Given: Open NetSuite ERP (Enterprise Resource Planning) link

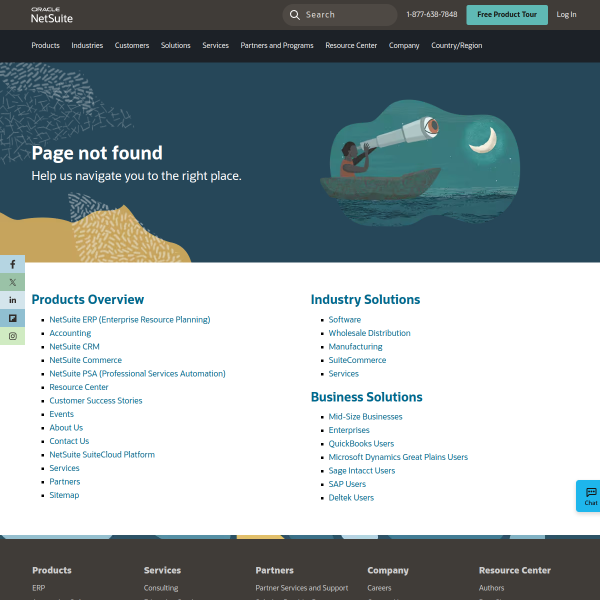Looking at the screenshot, I should 130,320.
